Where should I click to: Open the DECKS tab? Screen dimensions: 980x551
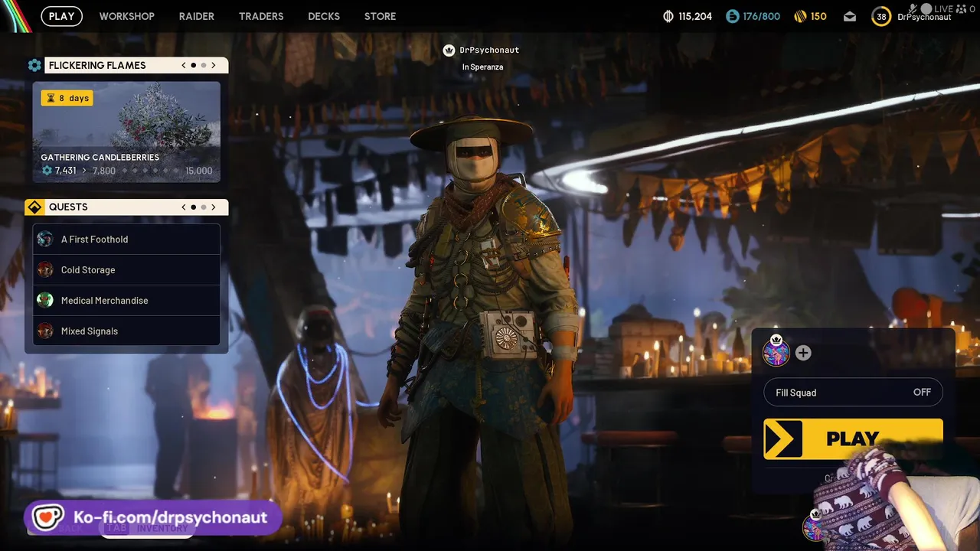tap(324, 16)
